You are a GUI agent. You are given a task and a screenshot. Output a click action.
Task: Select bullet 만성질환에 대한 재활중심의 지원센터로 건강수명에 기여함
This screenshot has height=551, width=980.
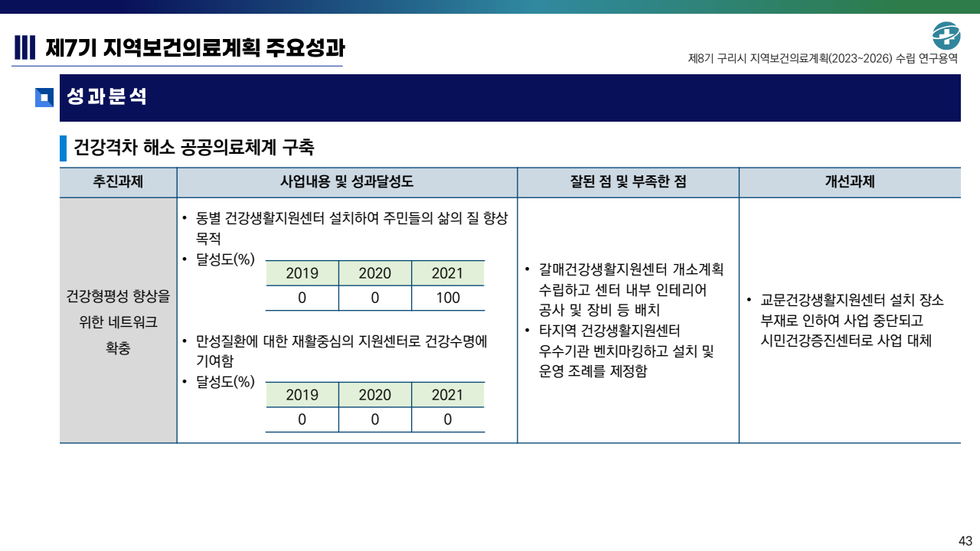341,350
